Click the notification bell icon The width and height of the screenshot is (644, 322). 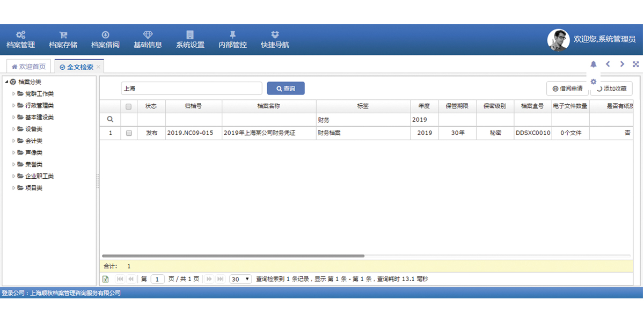pos(594,64)
